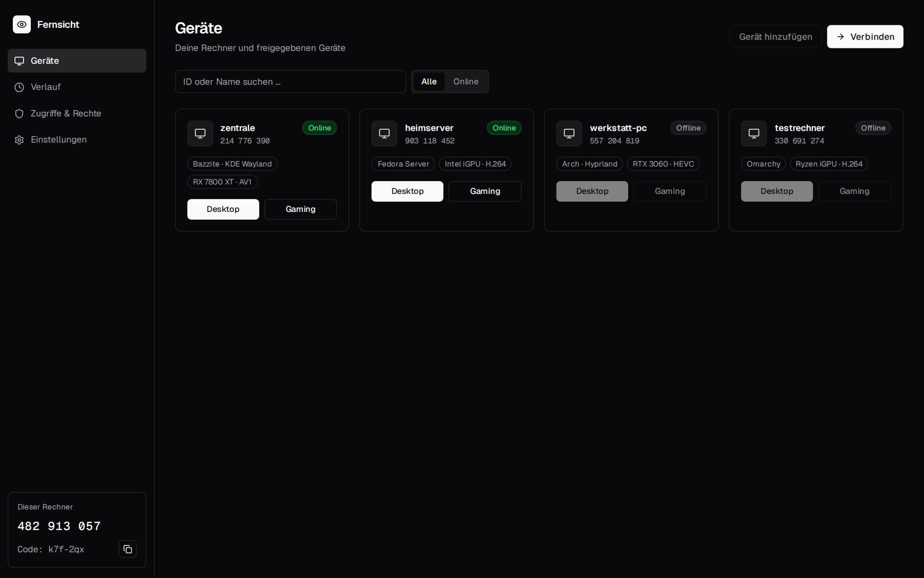Viewport: 924px width, 578px height.
Task: Click the Fernsicht eye logo icon
Action: click(x=22, y=24)
